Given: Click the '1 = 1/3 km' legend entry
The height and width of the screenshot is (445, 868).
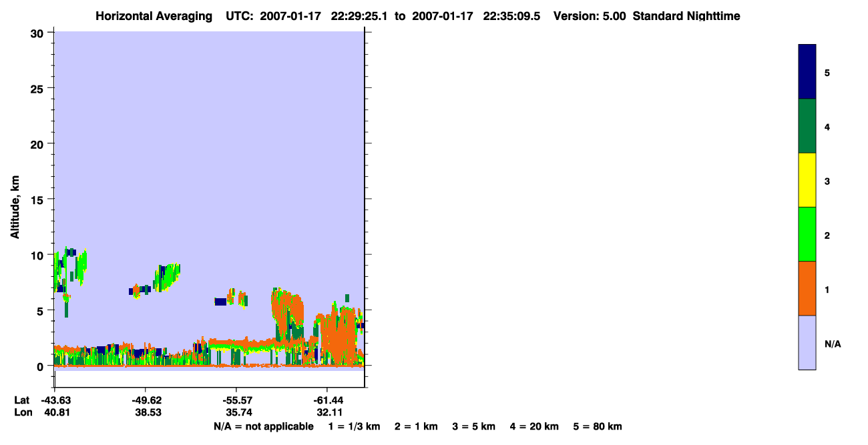Looking at the screenshot, I should coord(354,426).
